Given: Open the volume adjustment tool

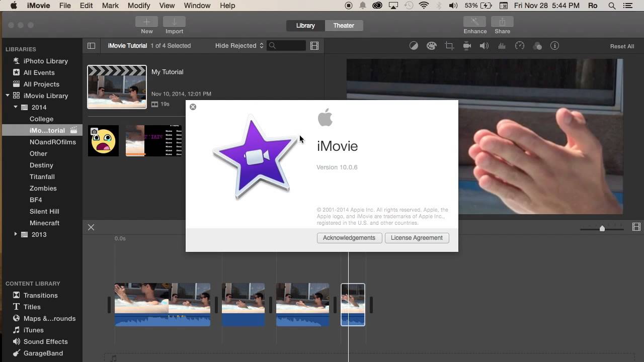Looking at the screenshot, I should (484, 46).
